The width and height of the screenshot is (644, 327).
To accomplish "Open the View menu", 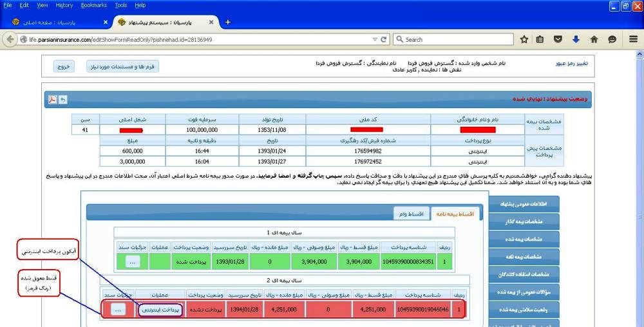I will (43, 5).
